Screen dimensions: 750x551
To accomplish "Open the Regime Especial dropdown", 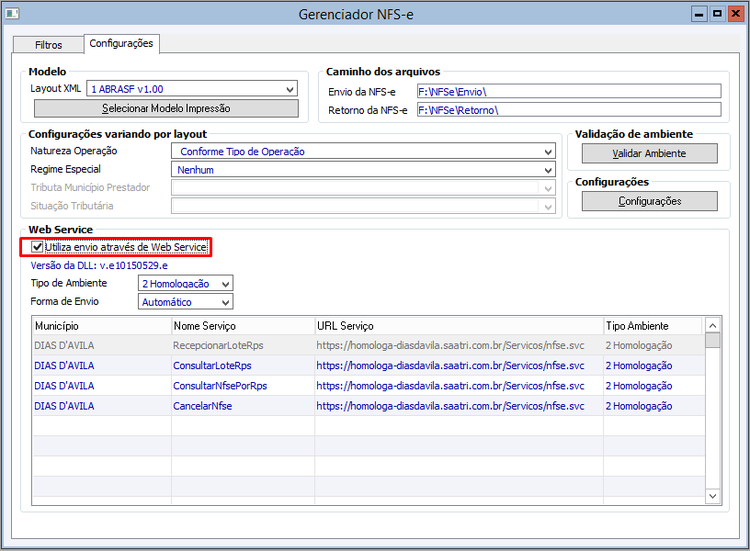I will click(548, 170).
